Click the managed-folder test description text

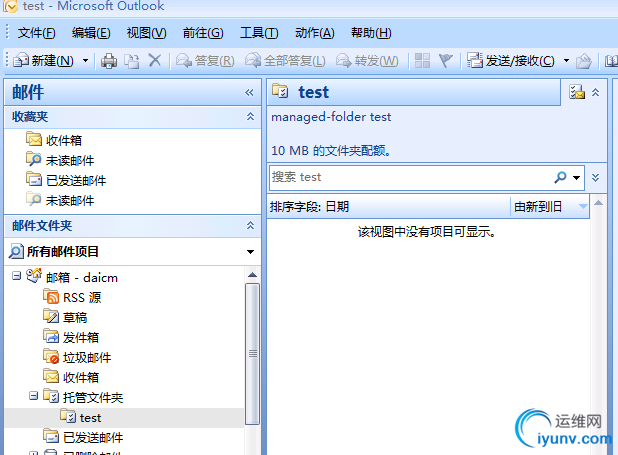point(331,117)
